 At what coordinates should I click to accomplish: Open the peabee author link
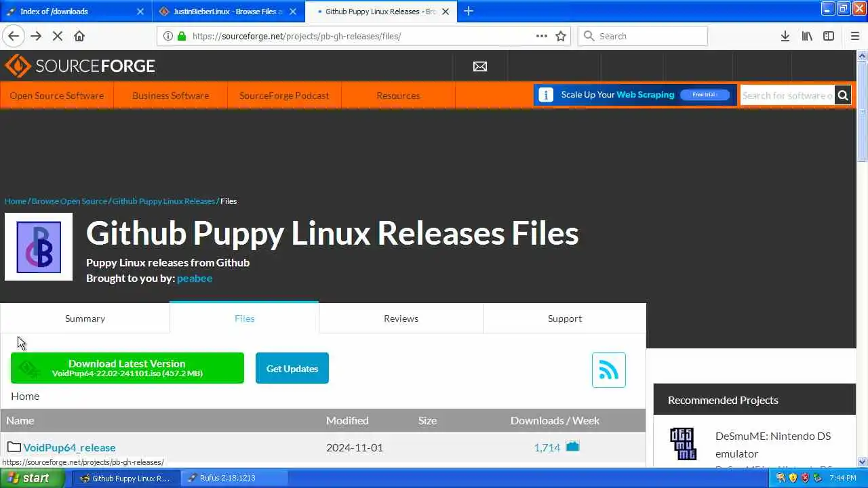coord(195,278)
